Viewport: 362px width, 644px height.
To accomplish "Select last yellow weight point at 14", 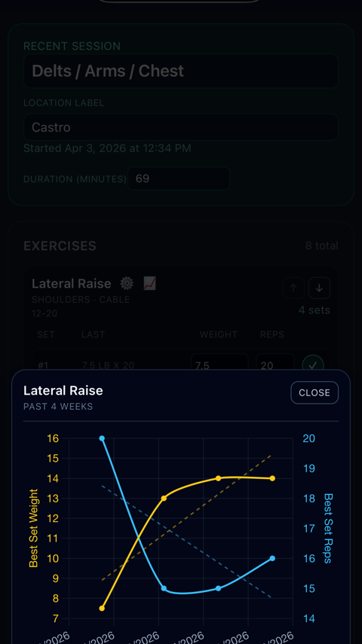I will click(x=272, y=478).
